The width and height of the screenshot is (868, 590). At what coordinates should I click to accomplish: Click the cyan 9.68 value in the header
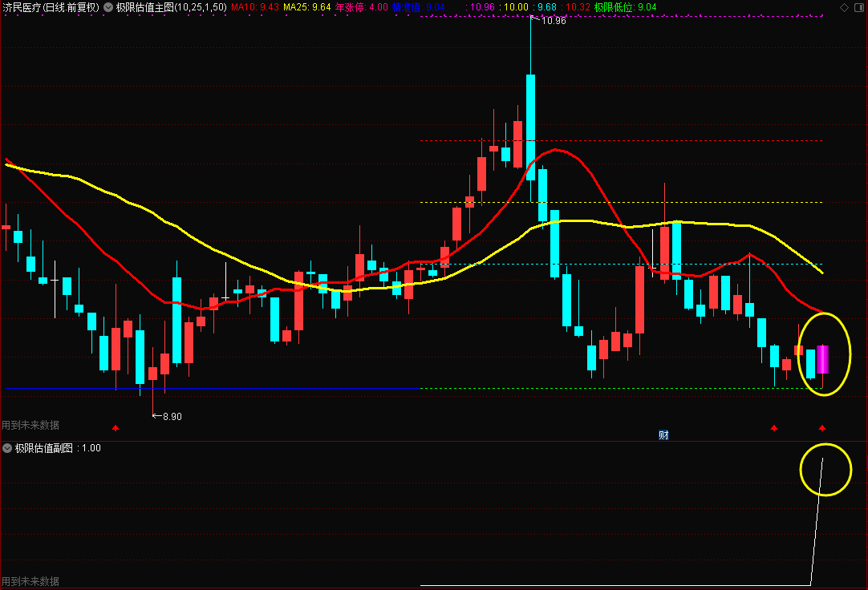point(545,8)
